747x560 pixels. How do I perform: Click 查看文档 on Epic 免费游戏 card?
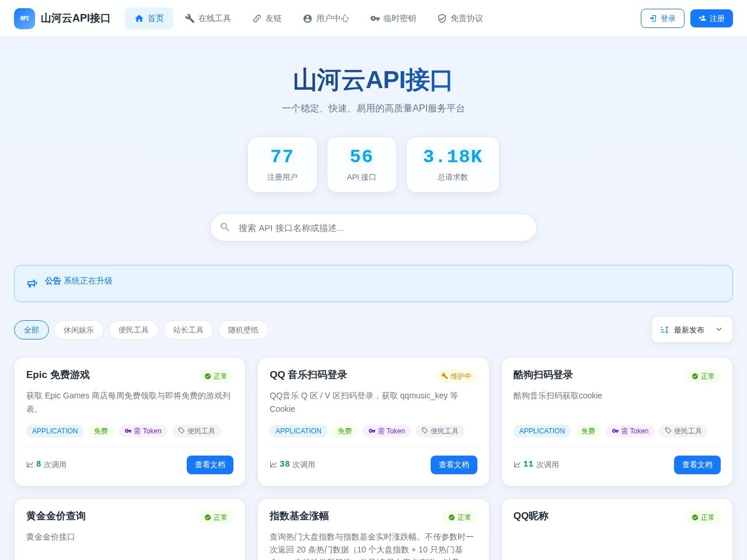coord(210,465)
